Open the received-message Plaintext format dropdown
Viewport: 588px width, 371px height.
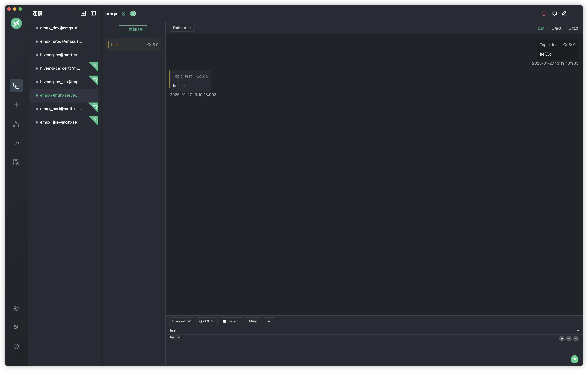pos(182,28)
